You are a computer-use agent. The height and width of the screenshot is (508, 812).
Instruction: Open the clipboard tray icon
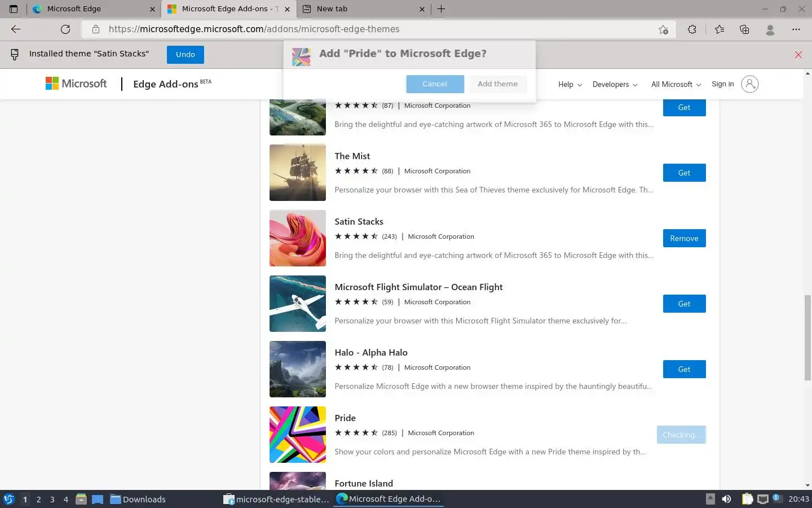pos(747,499)
